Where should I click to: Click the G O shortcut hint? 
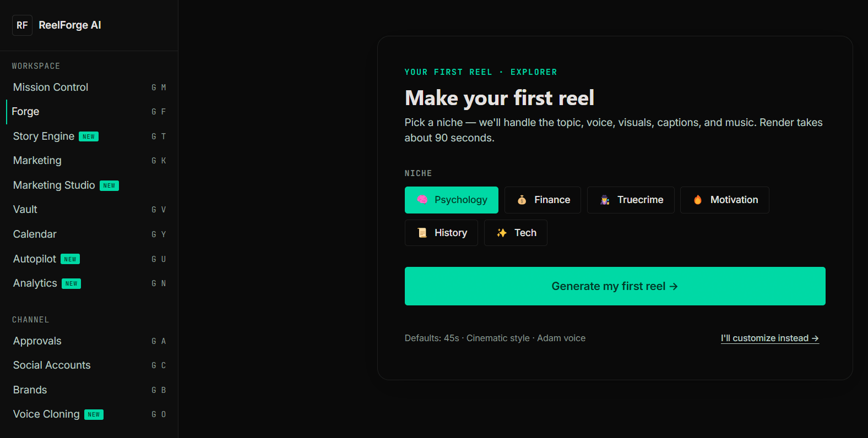tap(159, 414)
